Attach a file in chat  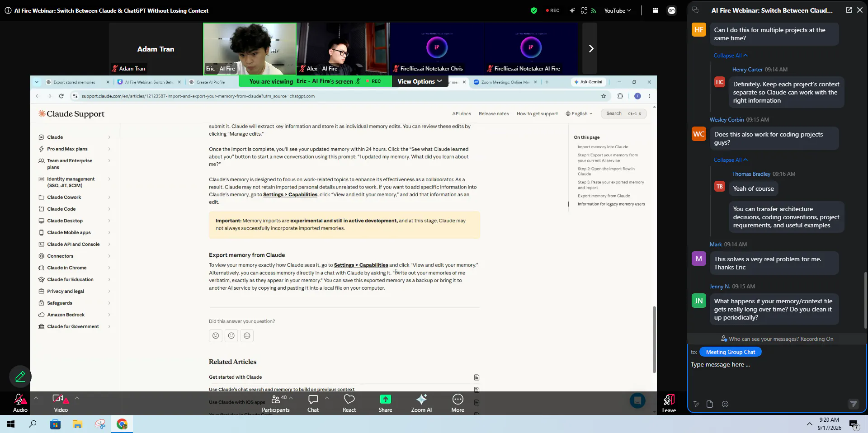(710, 404)
